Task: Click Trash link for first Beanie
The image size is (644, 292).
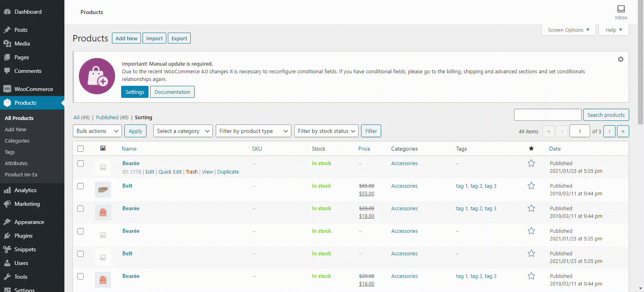Action: click(192, 172)
